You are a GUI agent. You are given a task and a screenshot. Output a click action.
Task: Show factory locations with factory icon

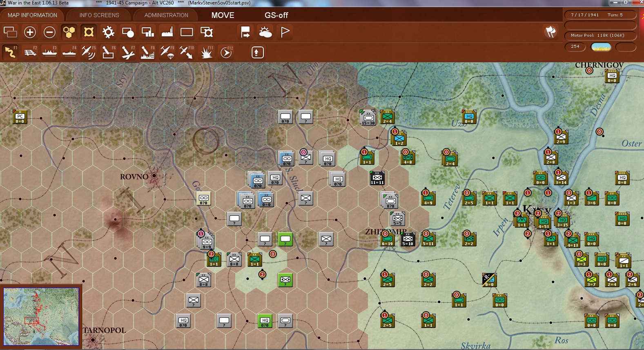tap(167, 32)
